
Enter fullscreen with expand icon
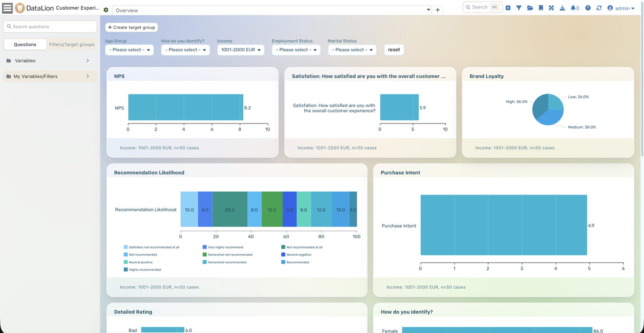pos(551,8)
